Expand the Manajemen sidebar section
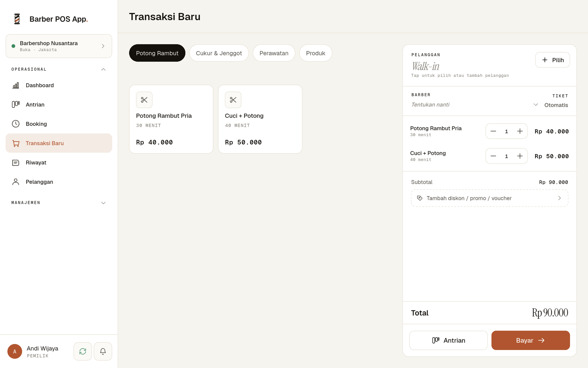588x368 pixels. pyautogui.click(x=103, y=203)
